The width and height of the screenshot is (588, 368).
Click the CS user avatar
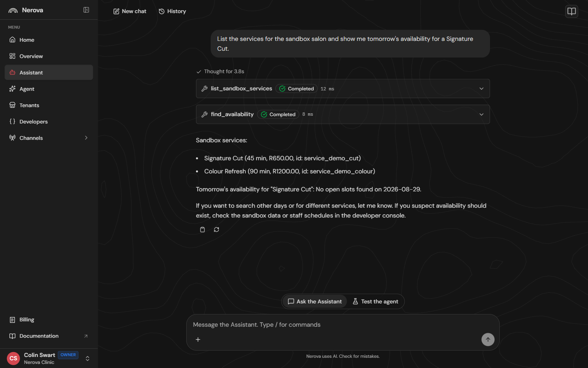point(13,359)
